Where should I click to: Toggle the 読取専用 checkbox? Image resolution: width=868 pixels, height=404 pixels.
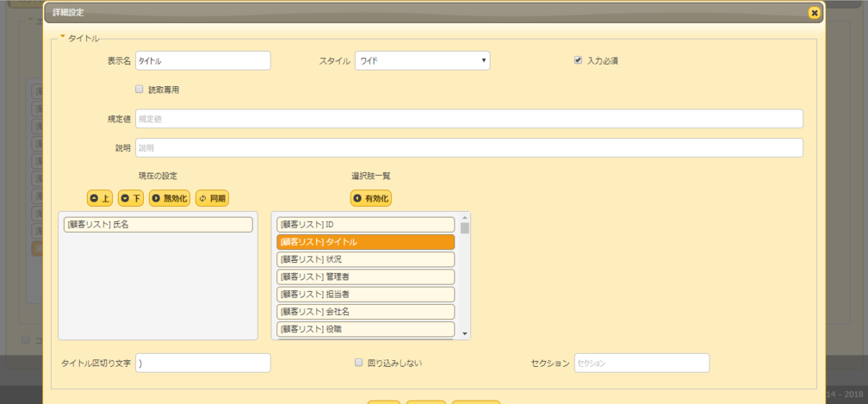[x=139, y=89]
